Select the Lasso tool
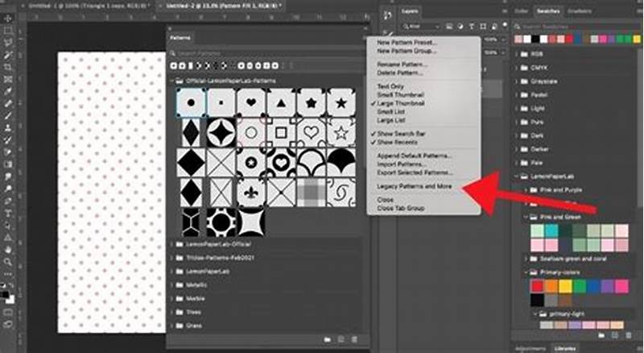Viewport: 644px width, 353px height. click(x=8, y=43)
